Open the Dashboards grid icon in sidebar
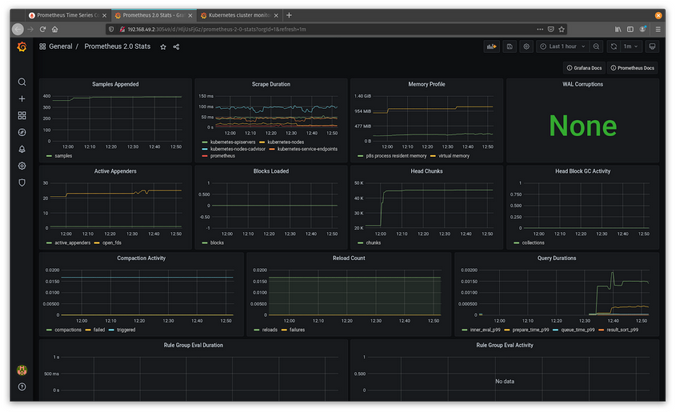This screenshot has height=412, width=675. [22, 116]
